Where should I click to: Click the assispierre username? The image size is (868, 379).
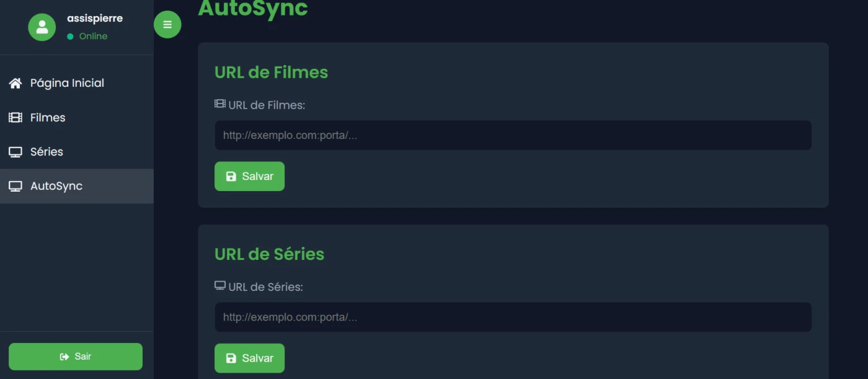pyautogui.click(x=95, y=19)
